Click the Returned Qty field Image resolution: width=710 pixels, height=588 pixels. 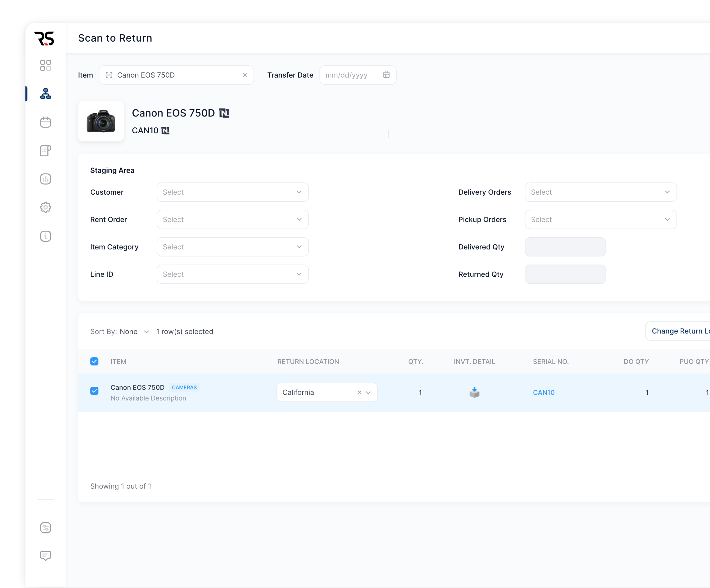(565, 274)
